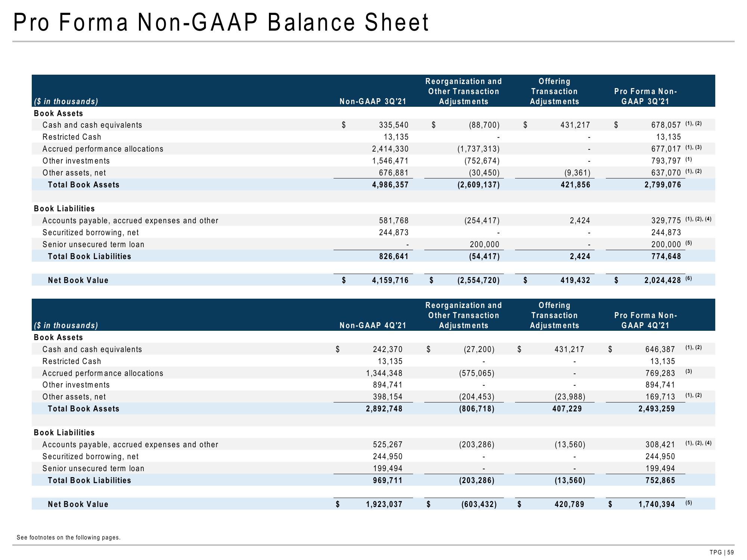Select pro forma total assets 2,799,076

pos(663,185)
